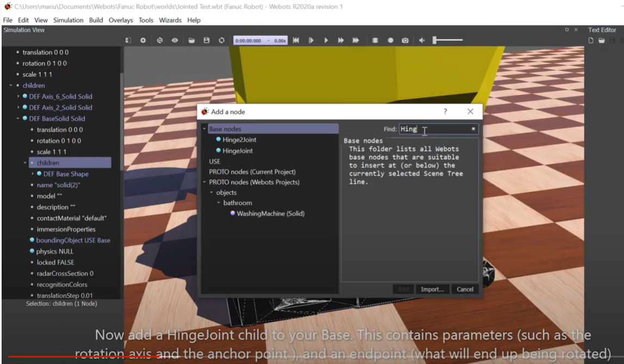Select the HingeJoint node
The height and width of the screenshot is (364, 624).
[x=238, y=151]
